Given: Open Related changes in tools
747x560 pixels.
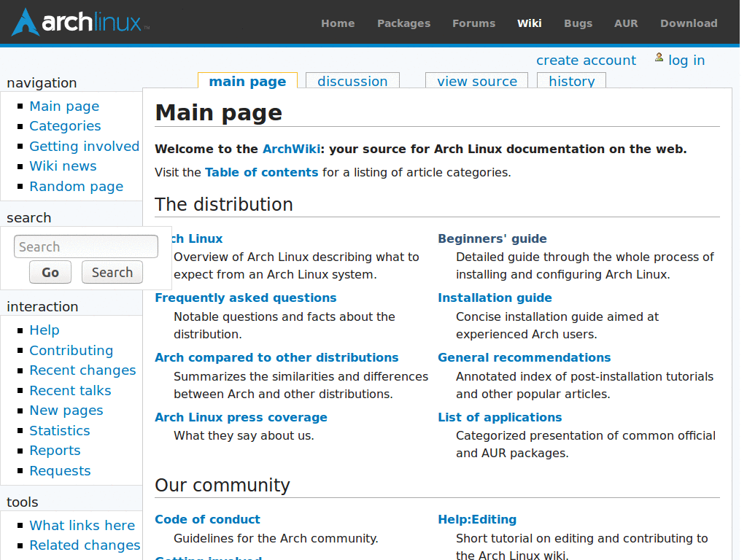Looking at the screenshot, I should pos(85,545).
